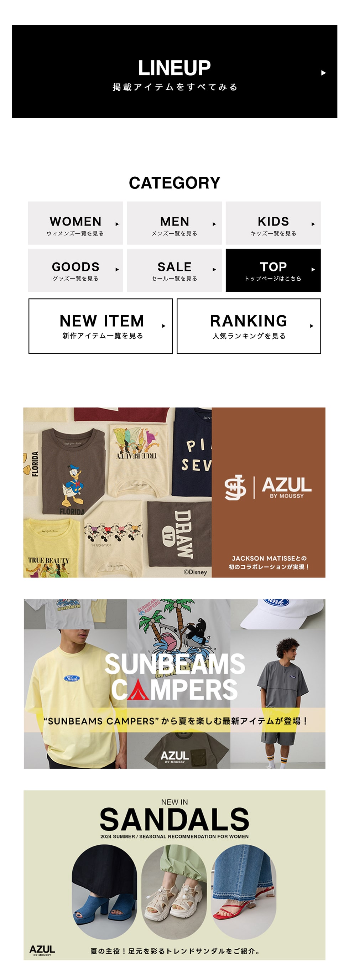View the popularity RANKING page

click(x=249, y=326)
